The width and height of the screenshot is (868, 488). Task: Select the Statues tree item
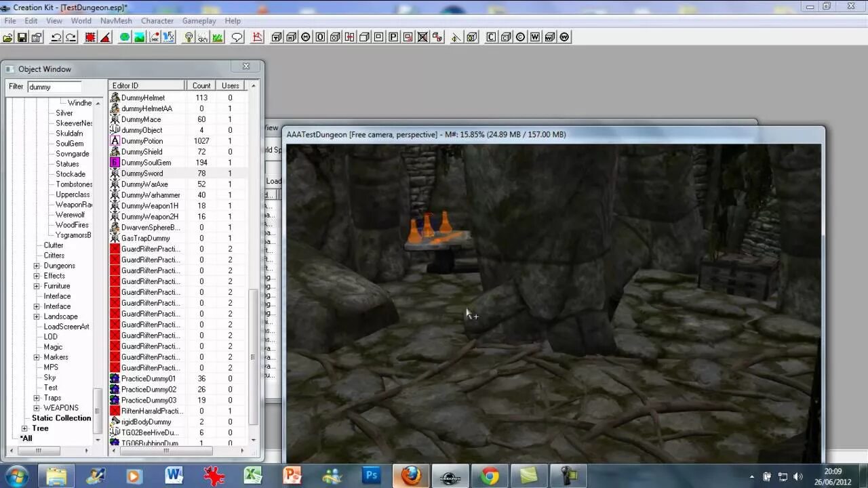click(67, 164)
